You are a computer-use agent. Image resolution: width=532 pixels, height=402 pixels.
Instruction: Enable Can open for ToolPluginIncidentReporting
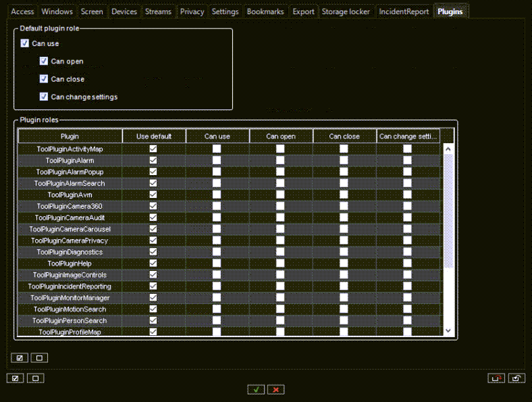280,286
